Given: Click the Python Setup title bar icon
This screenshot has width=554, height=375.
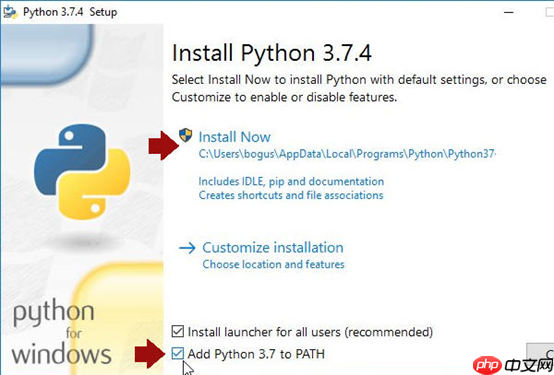Looking at the screenshot, I should tap(10, 12).
